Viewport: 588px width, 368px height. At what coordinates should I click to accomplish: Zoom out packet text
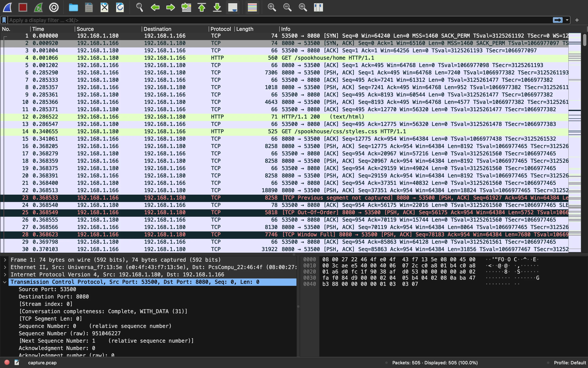pos(287,8)
